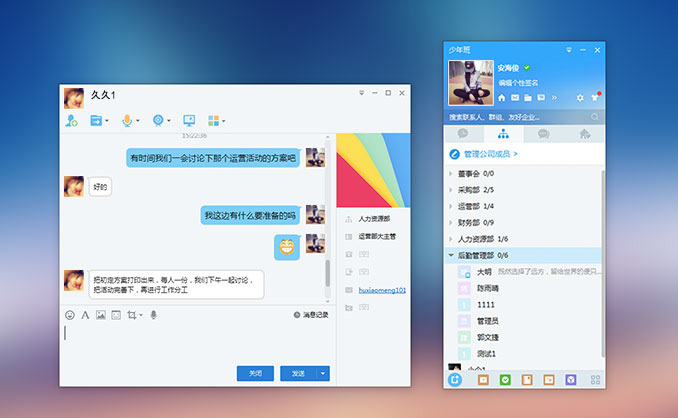Switch to the recent conversations tab
Viewport: 678px width, 418px height.
(x=462, y=133)
